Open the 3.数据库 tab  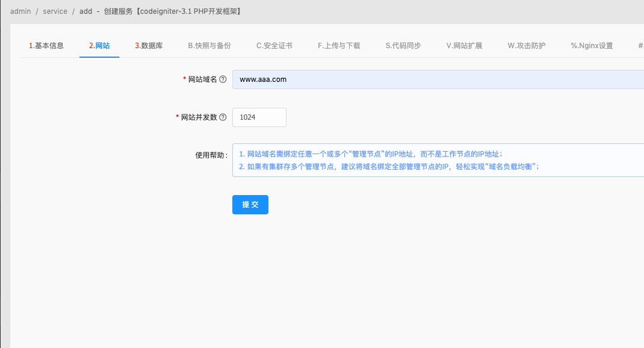(x=149, y=46)
